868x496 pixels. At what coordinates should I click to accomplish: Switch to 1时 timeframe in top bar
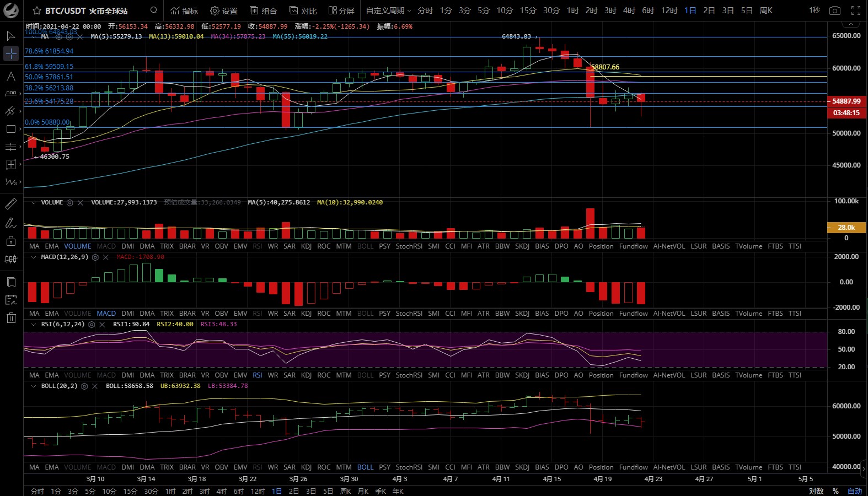click(572, 10)
